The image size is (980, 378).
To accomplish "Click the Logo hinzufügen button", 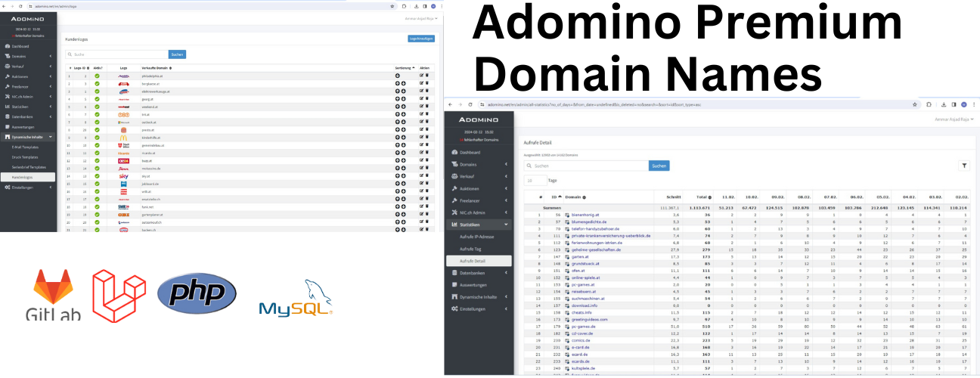I will coord(421,37).
